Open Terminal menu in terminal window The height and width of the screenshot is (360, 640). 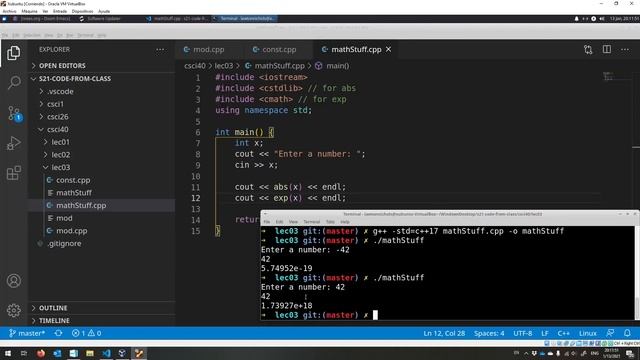pyautogui.click(x=311, y=222)
